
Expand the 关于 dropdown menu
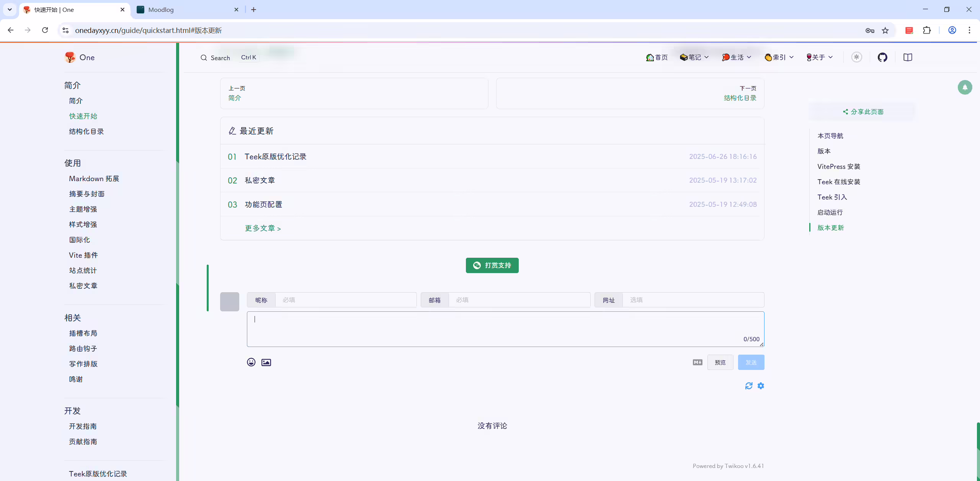pyautogui.click(x=819, y=57)
